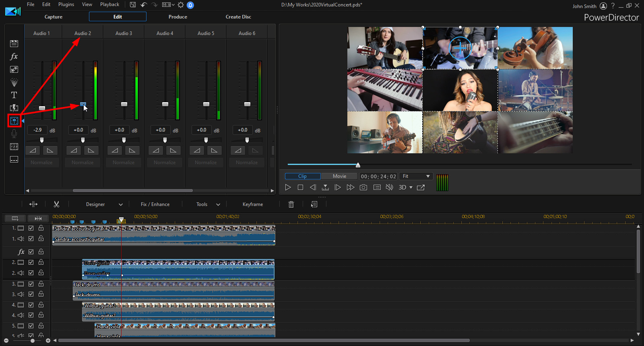Open the Audio Mixing Room icon
644x346 pixels.
pyautogui.click(x=14, y=121)
